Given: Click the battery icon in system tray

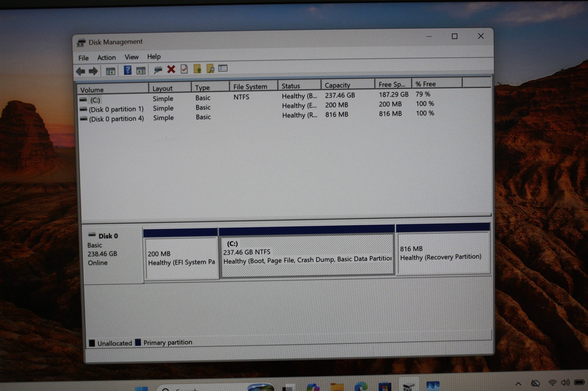Looking at the screenshot, I should 579,382.
